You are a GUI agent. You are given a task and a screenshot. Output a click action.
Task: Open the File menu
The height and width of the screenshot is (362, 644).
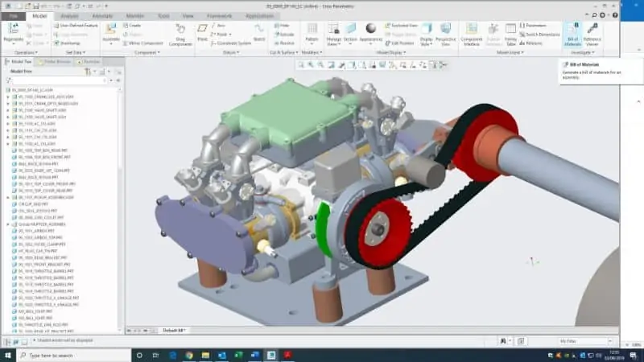(x=13, y=16)
